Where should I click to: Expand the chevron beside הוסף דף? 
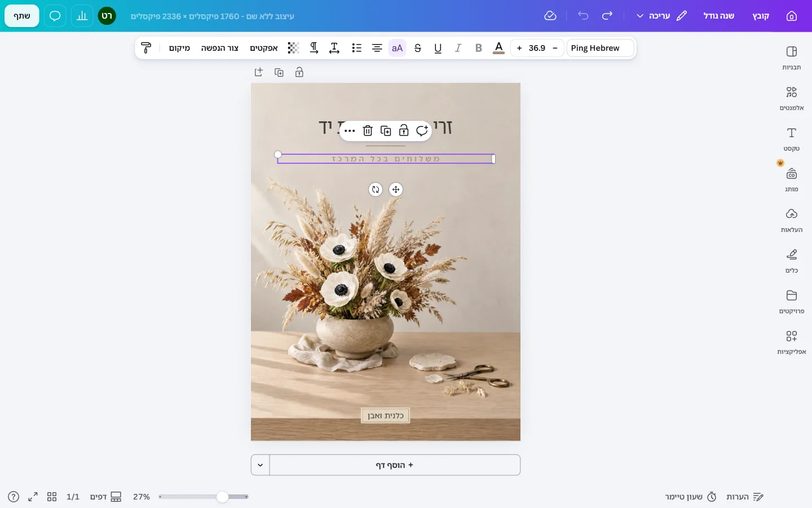[x=260, y=465]
